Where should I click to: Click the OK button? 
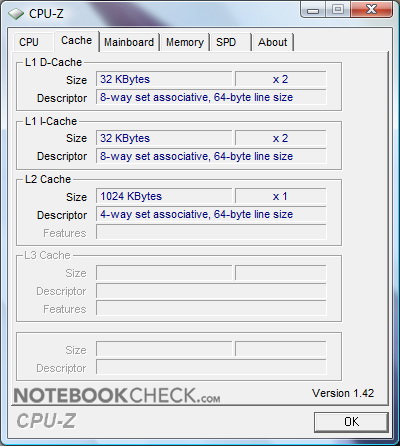351,422
